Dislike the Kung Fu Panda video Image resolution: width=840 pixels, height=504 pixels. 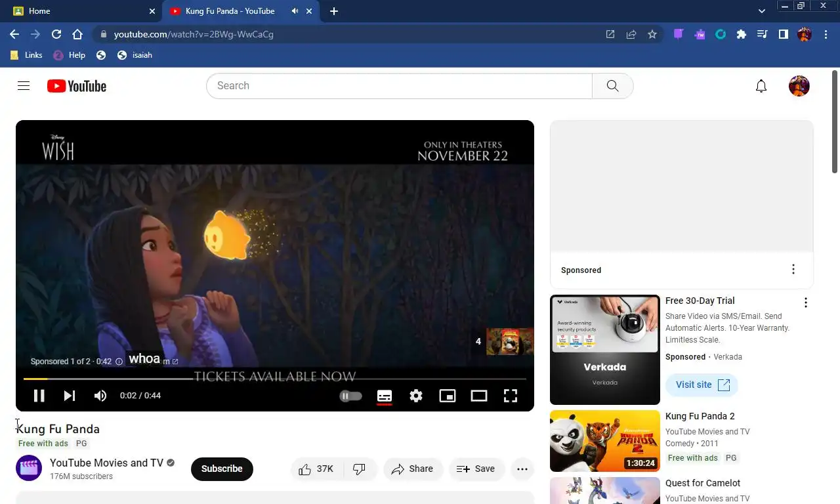point(360,469)
